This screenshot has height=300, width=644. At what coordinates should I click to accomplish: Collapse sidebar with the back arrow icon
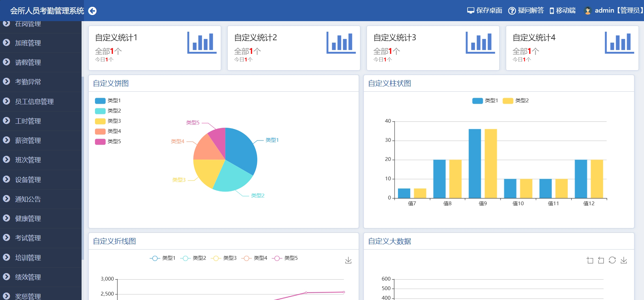pyautogui.click(x=92, y=11)
